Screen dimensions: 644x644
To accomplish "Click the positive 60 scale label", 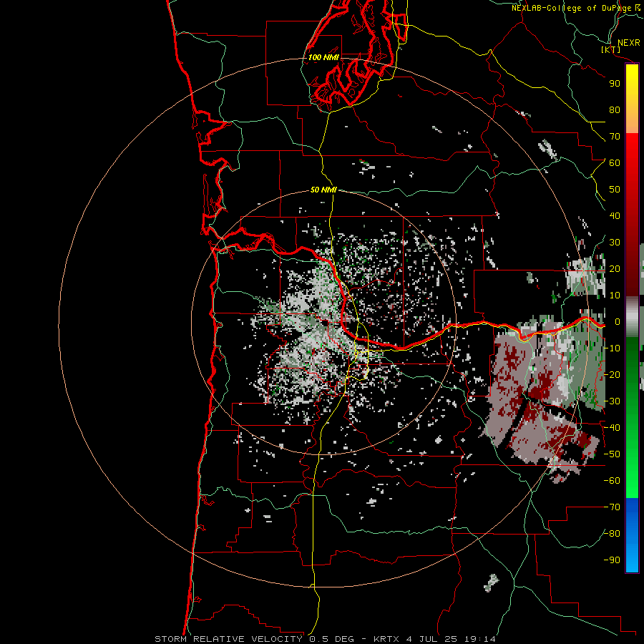I will 615,163.
